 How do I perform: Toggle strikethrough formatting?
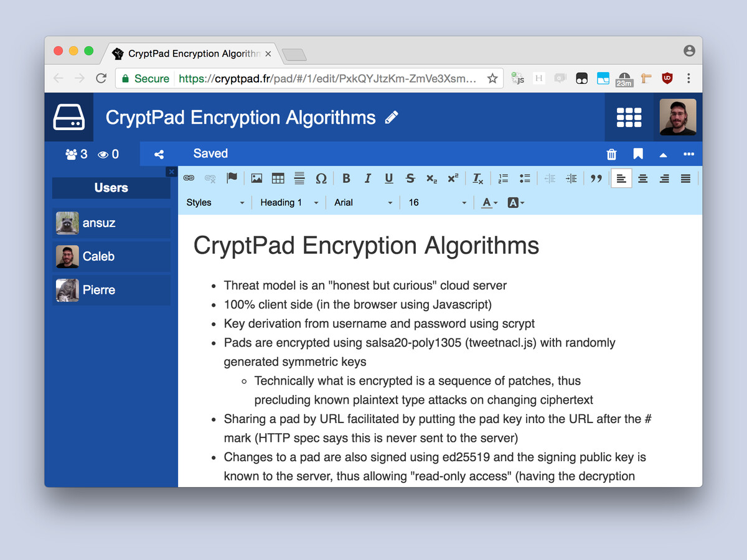[410, 179]
